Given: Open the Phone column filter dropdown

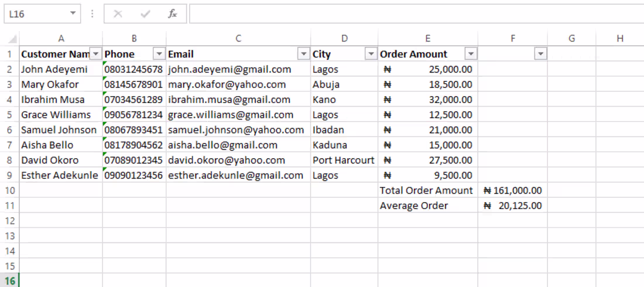Looking at the screenshot, I should pos(159,54).
